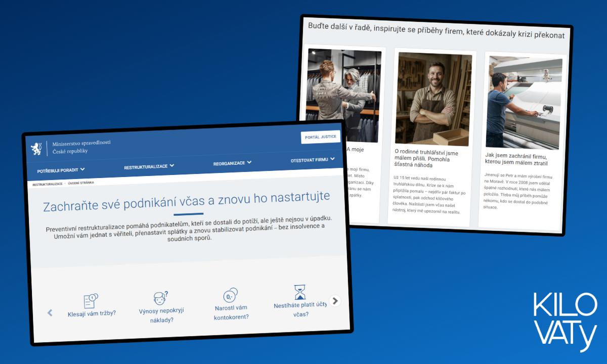Click the coins overdraft icon
The width and height of the screenshot is (607, 364).
click(x=230, y=295)
